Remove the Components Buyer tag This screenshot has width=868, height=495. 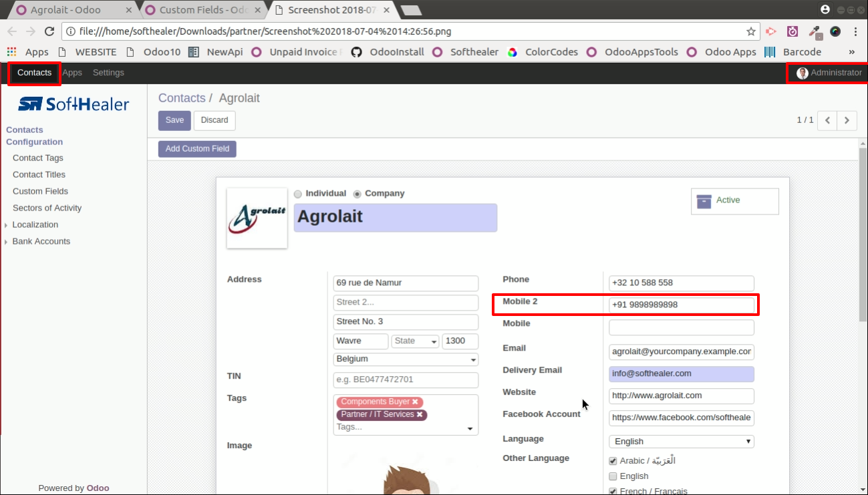415,401
